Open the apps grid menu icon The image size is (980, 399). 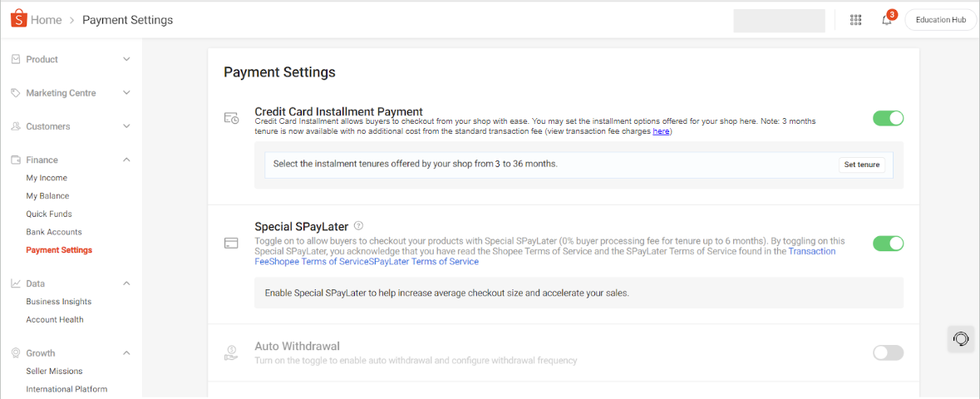[855, 20]
